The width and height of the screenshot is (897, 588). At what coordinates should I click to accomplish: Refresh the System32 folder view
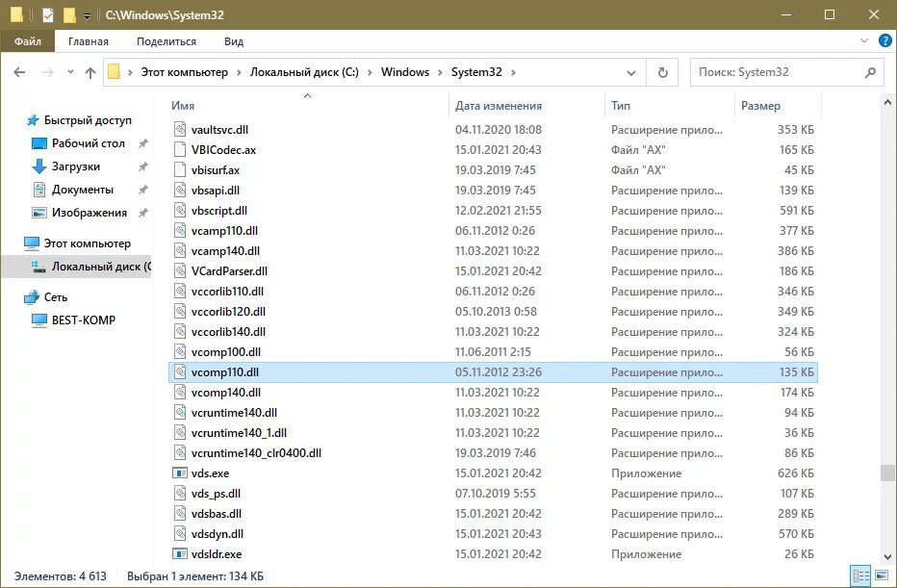coord(662,72)
